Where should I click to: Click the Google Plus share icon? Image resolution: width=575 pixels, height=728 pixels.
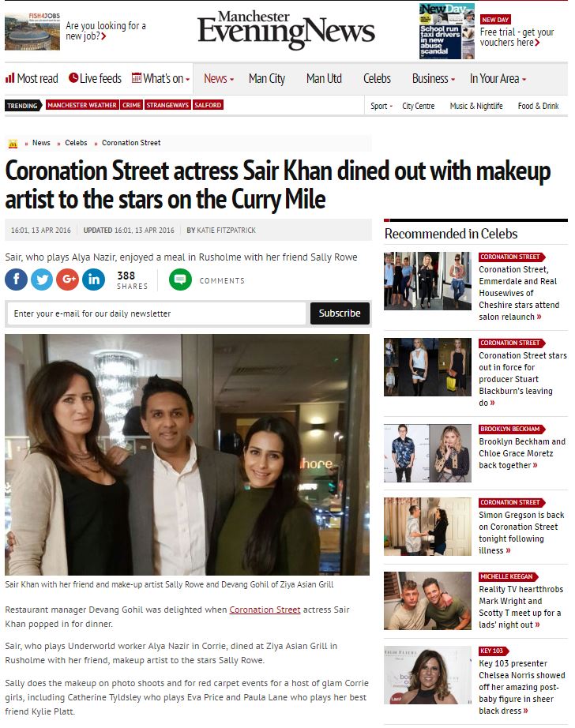tap(67, 280)
